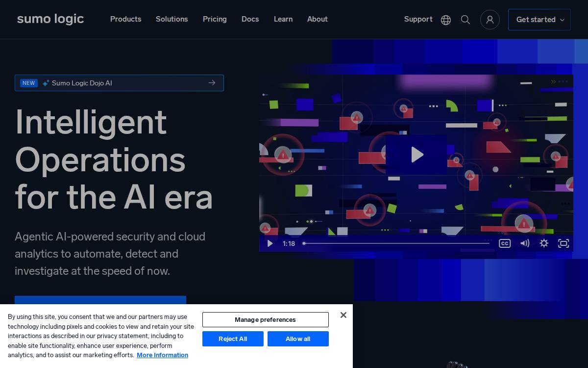Screen dimensions: 588x368
Task: Go to the Support link
Action: (x=418, y=19)
